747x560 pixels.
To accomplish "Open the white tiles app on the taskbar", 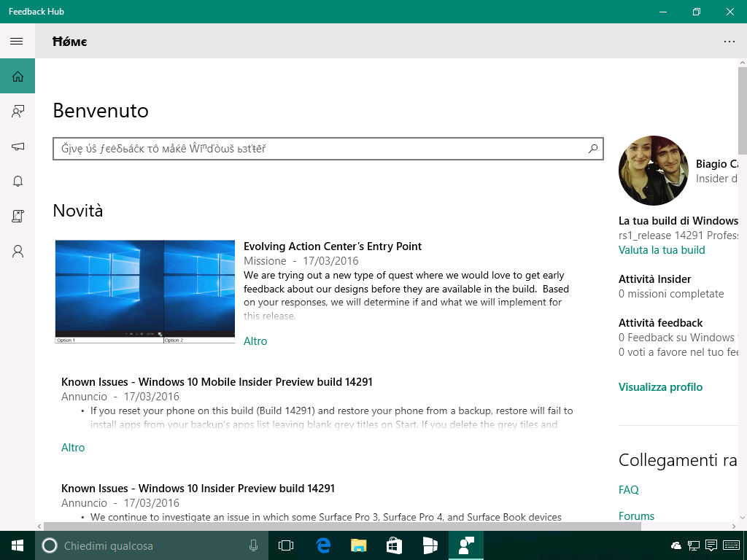I will click(x=430, y=545).
